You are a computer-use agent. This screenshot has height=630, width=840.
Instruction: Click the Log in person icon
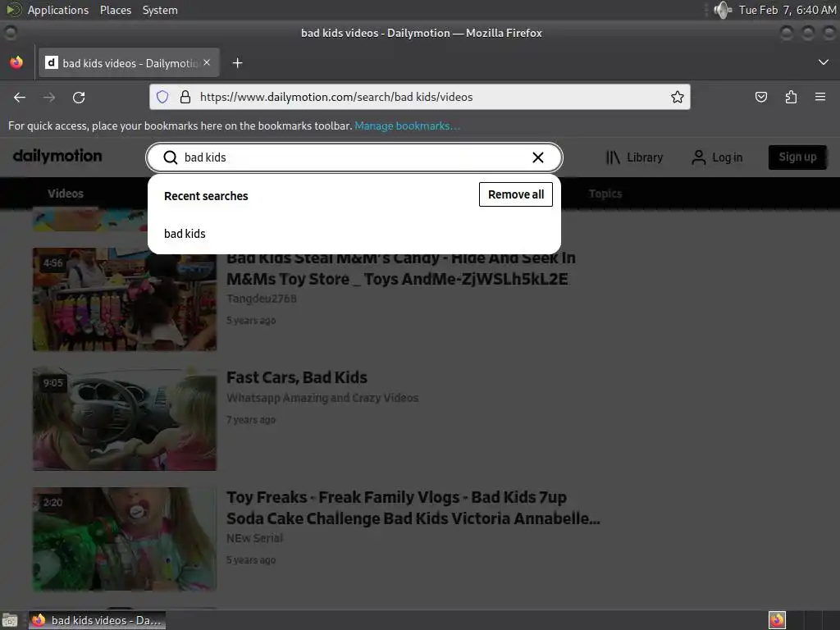coord(699,157)
